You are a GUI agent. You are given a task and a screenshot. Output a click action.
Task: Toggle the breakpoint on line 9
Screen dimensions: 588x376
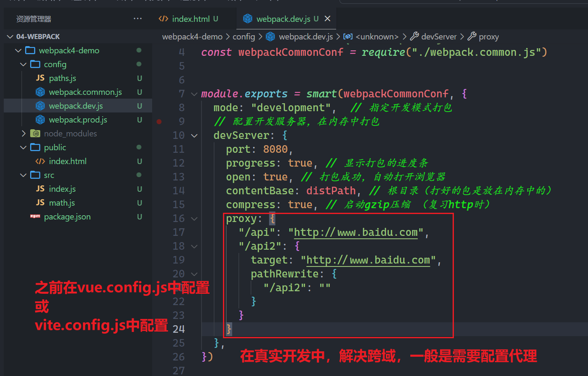click(x=159, y=122)
